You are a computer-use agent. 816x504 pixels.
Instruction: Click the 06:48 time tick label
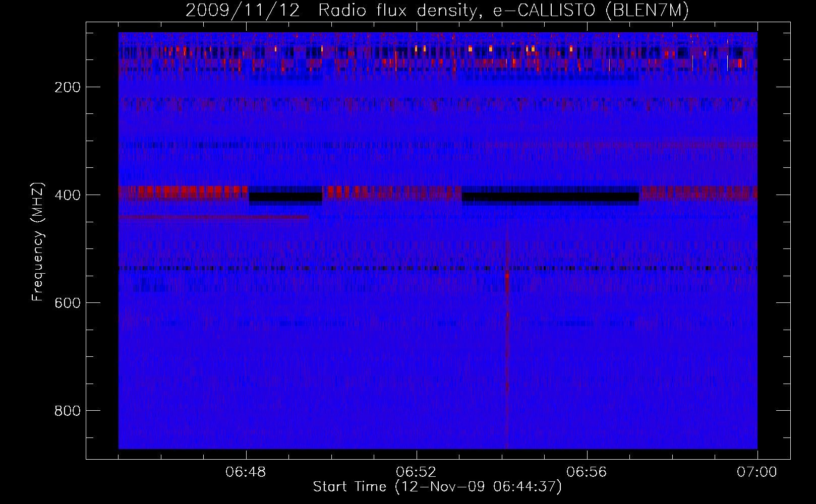(246, 472)
